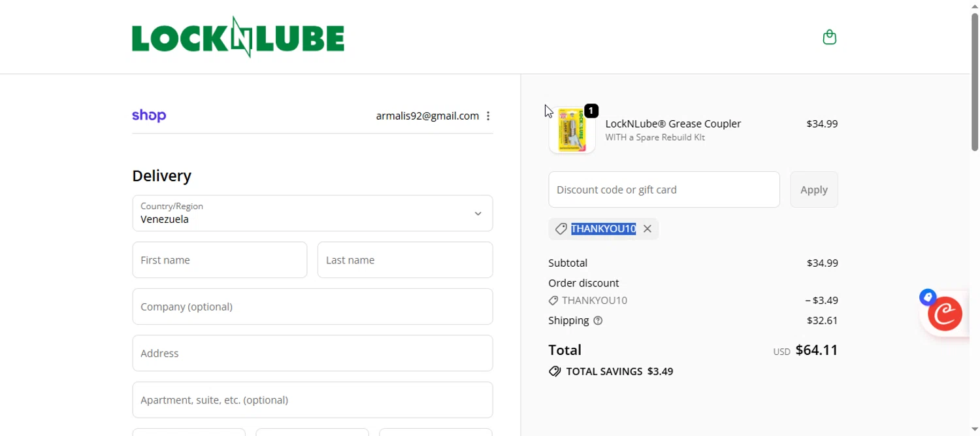Click the quantity badge showing 1
The image size is (980, 436).
tap(591, 111)
